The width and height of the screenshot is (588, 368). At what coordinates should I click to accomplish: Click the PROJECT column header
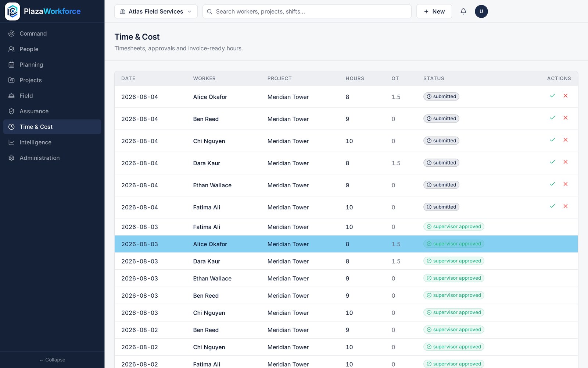pos(279,78)
